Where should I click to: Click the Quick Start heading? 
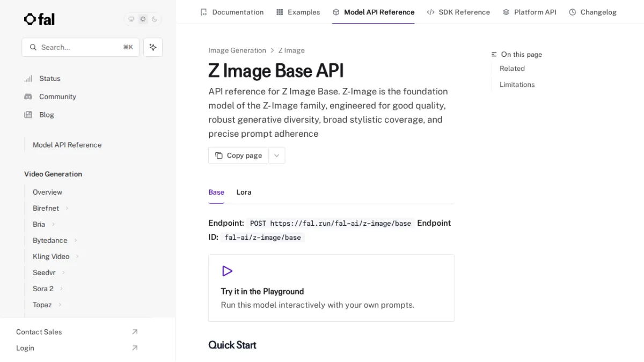coord(232,345)
